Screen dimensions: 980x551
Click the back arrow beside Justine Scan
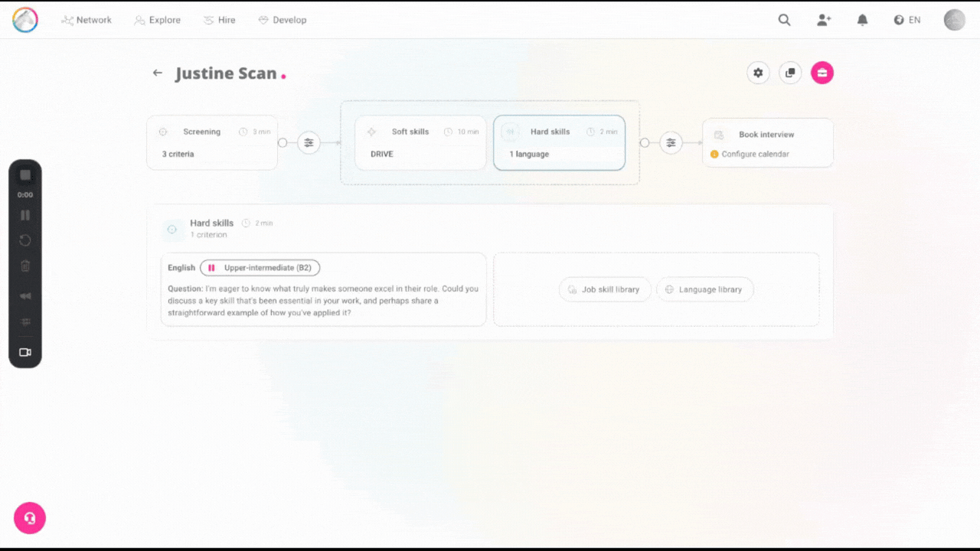158,73
